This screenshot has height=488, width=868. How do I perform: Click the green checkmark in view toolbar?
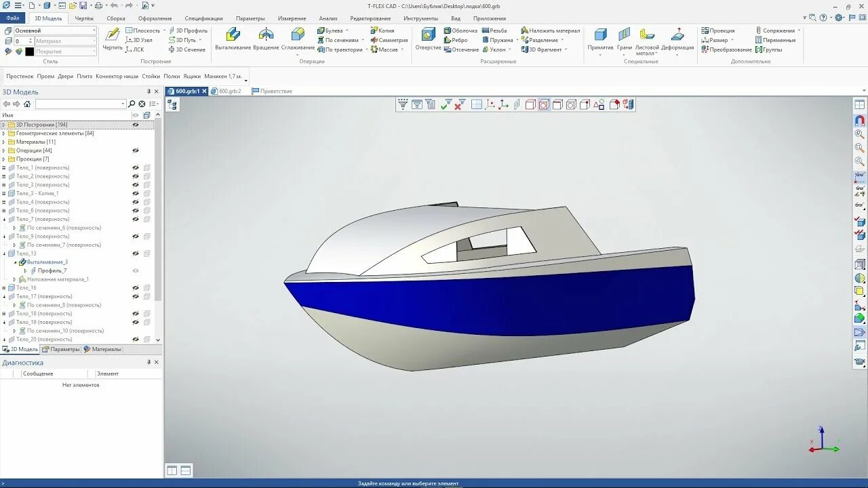pyautogui.click(x=446, y=104)
